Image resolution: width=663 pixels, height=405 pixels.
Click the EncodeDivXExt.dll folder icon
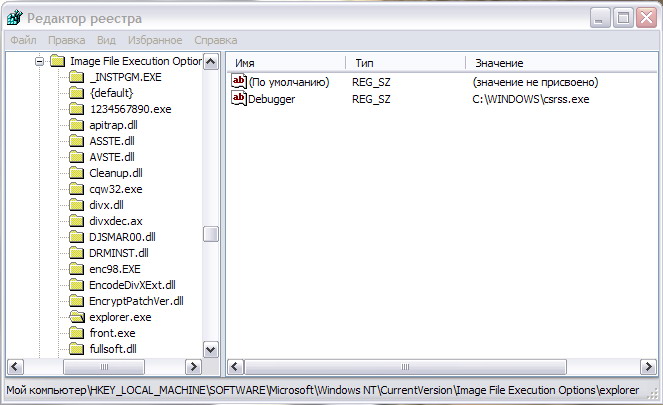point(77,285)
